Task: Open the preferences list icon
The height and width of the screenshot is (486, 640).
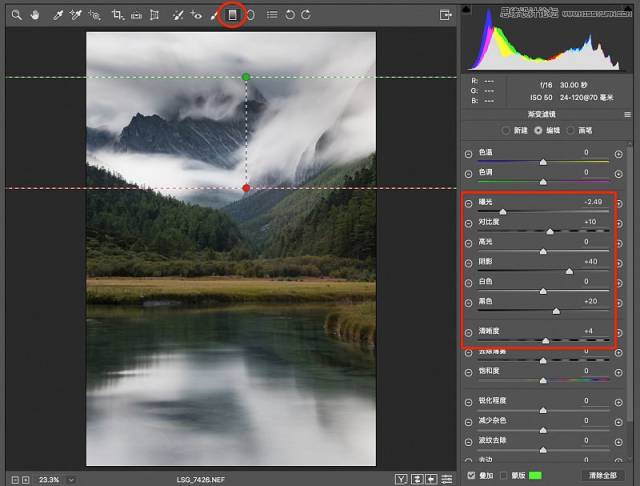Action: tap(272, 15)
